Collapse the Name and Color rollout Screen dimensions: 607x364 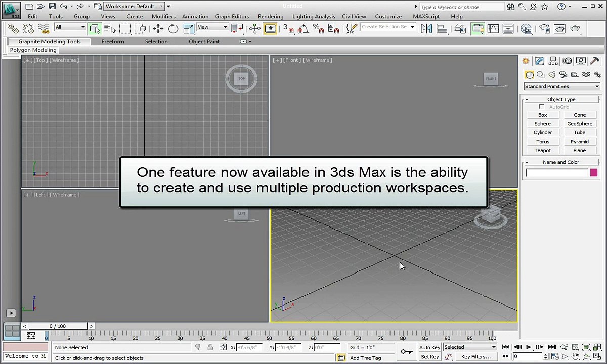point(561,162)
